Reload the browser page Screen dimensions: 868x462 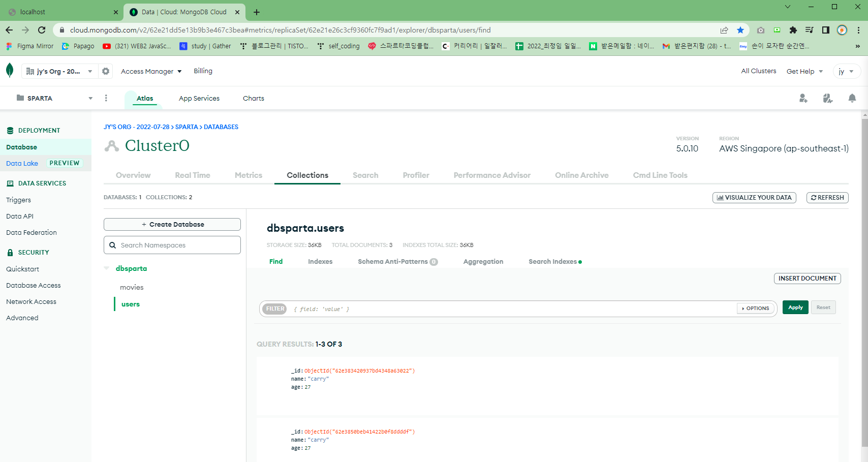[x=42, y=30]
